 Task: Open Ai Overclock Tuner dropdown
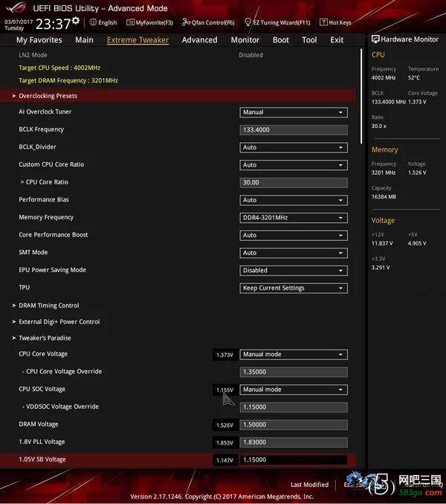294,112
